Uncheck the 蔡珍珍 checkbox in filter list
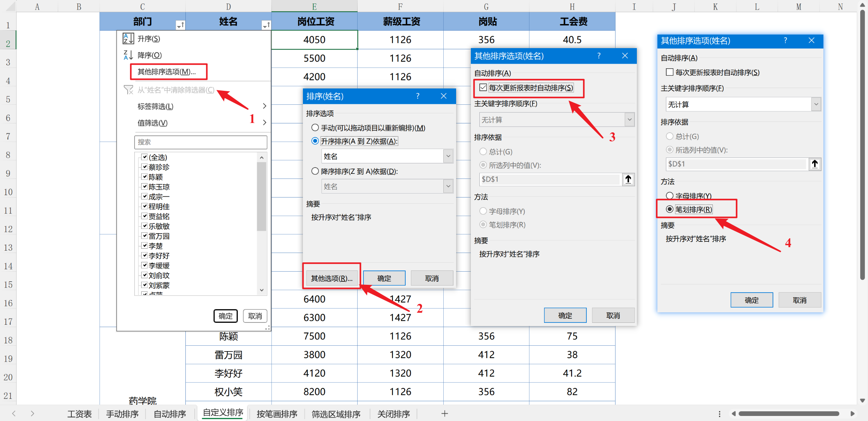Viewport: 868px width, 421px height. tap(144, 167)
